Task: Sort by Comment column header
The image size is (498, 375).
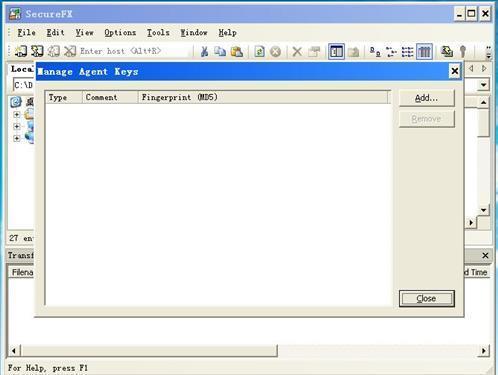Action: [x=110, y=97]
